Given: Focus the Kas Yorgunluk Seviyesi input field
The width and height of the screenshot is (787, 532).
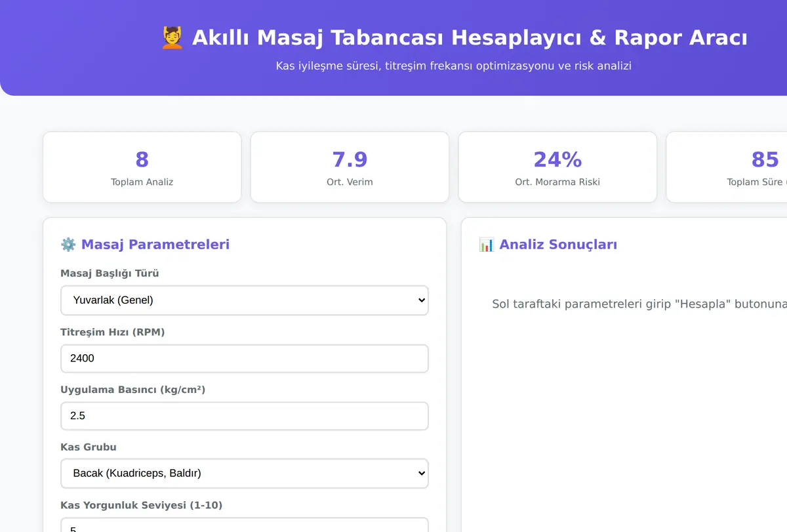Looking at the screenshot, I should pos(245,525).
